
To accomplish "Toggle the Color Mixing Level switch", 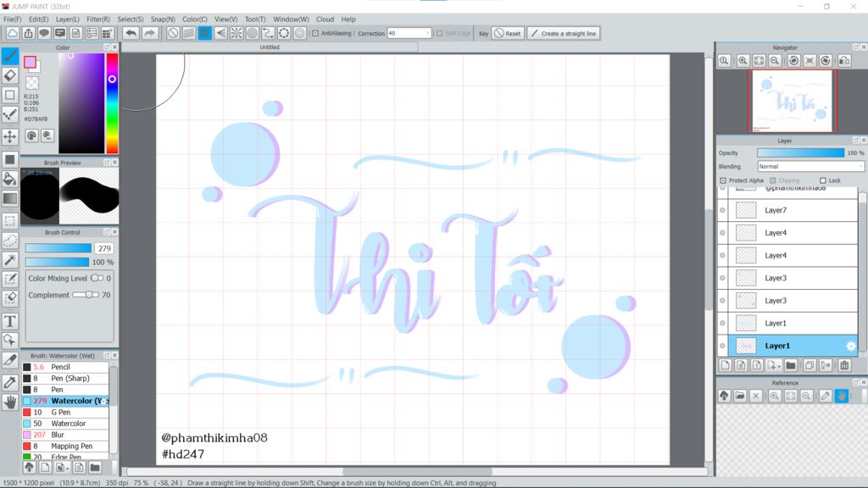I will tap(97, 278).
